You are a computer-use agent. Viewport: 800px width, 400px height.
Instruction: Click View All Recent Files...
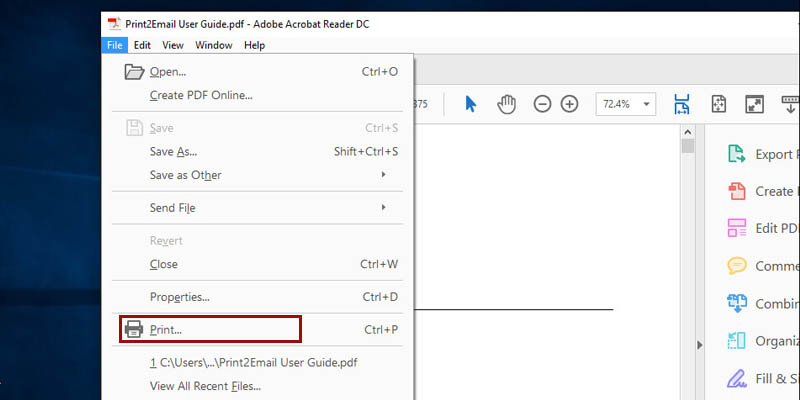pos(205,386)
